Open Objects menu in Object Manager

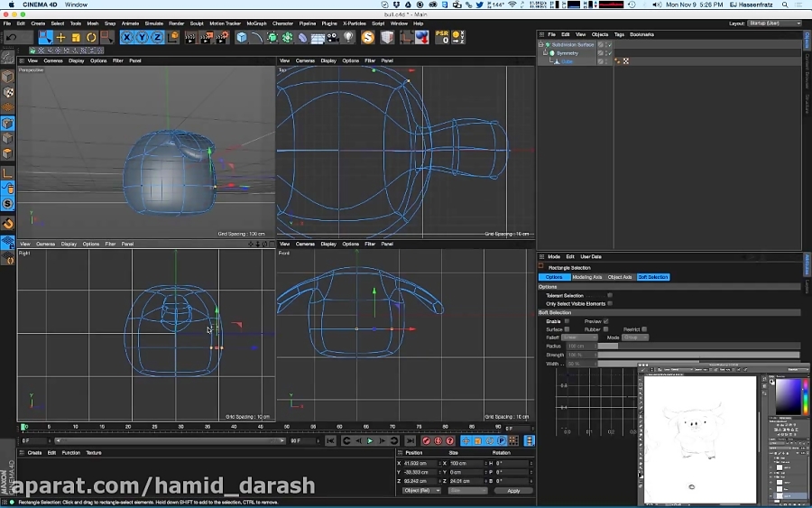(x=600, y=34)
